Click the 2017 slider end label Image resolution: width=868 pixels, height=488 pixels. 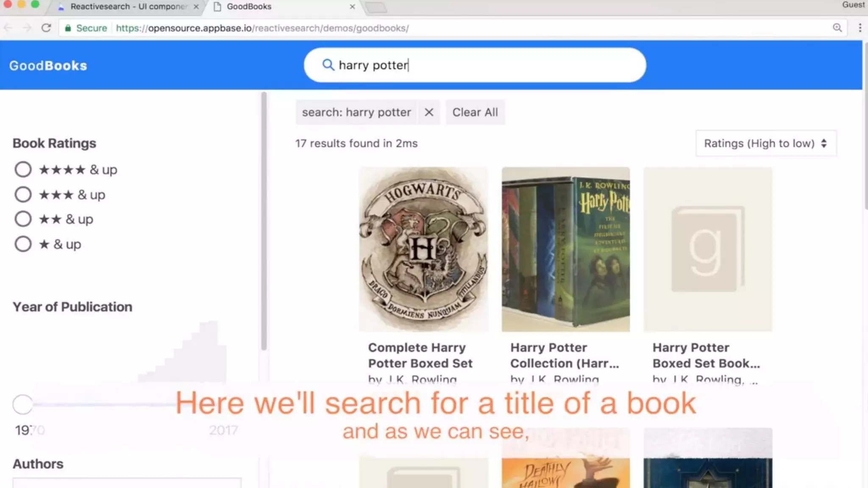[x=223, y=430]
